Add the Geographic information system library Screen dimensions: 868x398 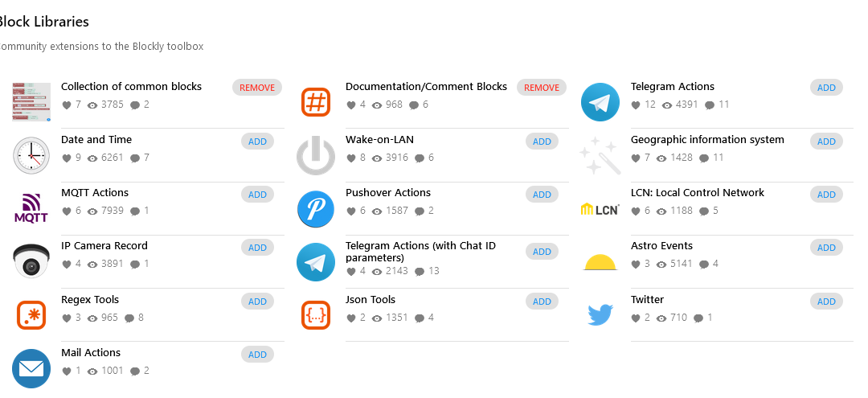[x=826, y=142]
